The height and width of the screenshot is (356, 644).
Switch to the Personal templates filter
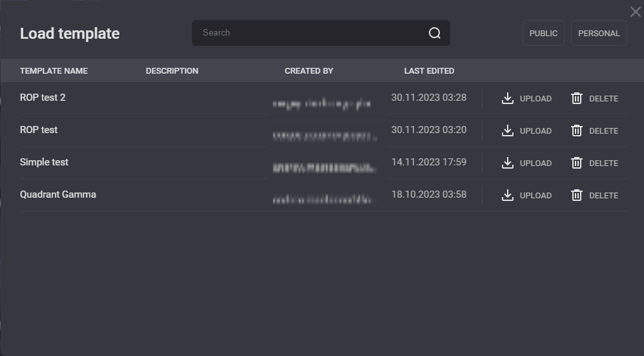point(599,33)
